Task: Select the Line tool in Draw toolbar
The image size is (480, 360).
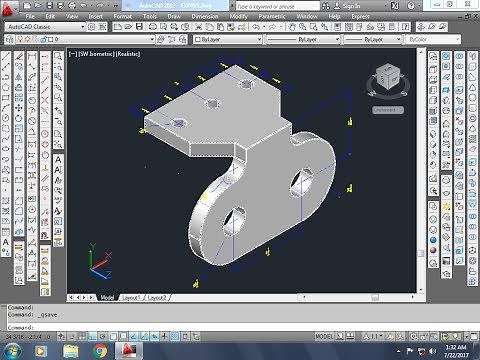Action: coord(6,57)
